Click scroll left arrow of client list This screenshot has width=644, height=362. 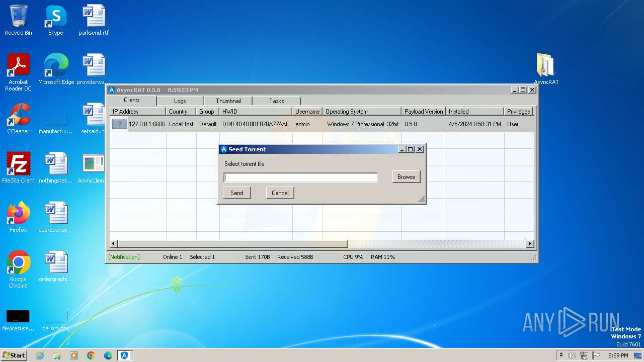114,244
